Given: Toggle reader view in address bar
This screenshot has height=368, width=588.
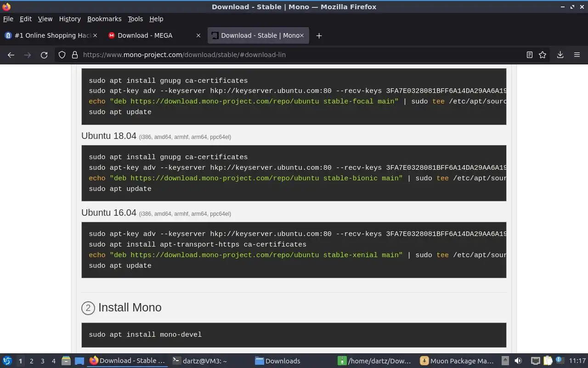Looking at the screenshot, I should (x=530, y=55).
